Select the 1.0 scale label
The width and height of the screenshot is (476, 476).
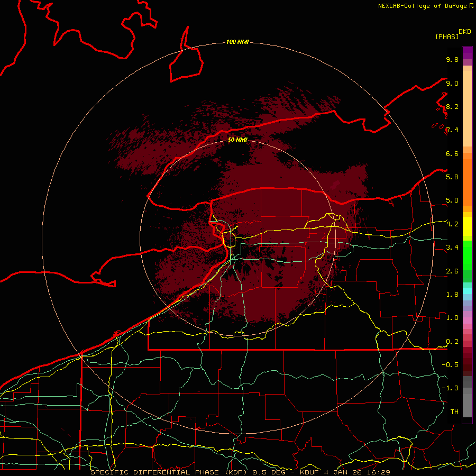click(x=452, y=318)
